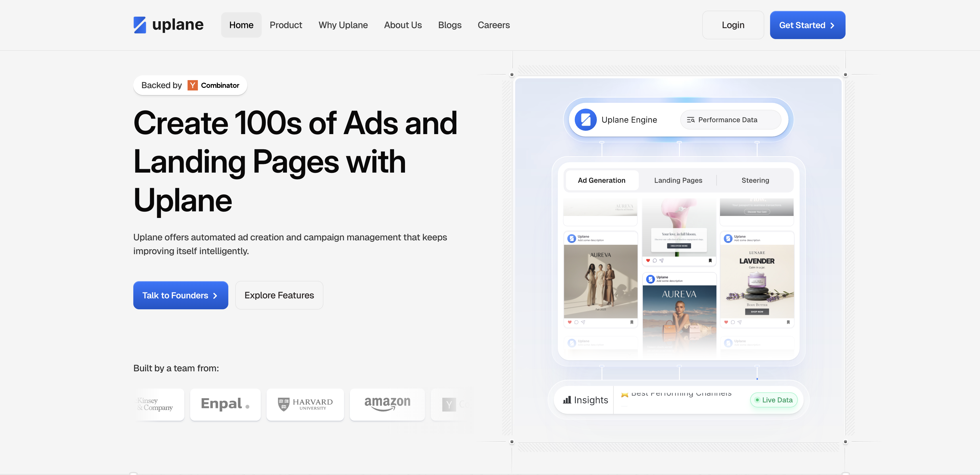Viewport: 980px width, 475px height.
Task: Click the Get Started button
Action: (x=807, y=25)
